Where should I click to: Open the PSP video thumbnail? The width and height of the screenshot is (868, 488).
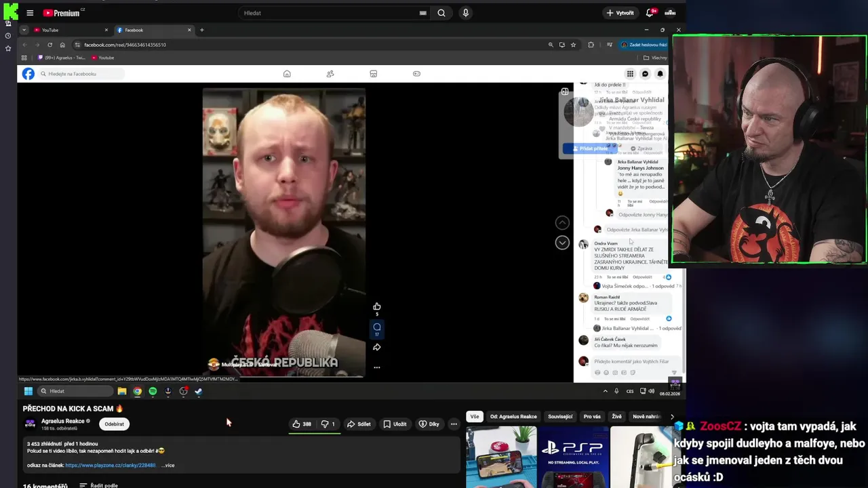coord(572,457)
